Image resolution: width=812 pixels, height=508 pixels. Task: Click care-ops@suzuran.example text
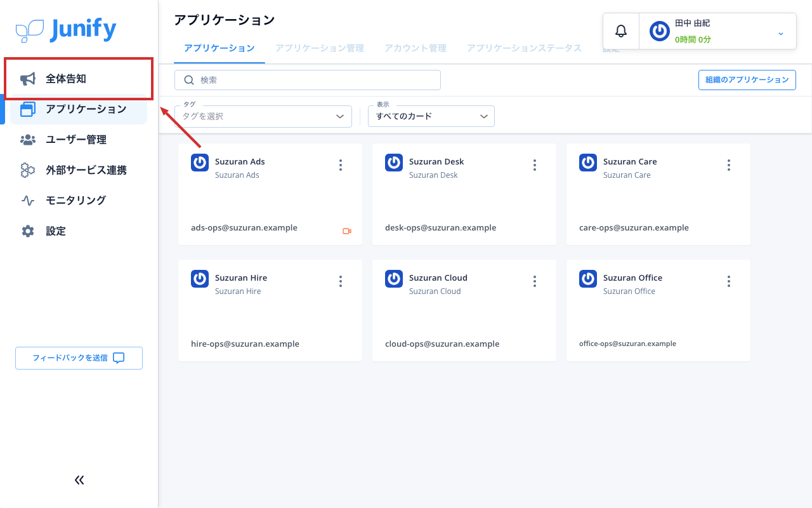(x=634, y=227)
